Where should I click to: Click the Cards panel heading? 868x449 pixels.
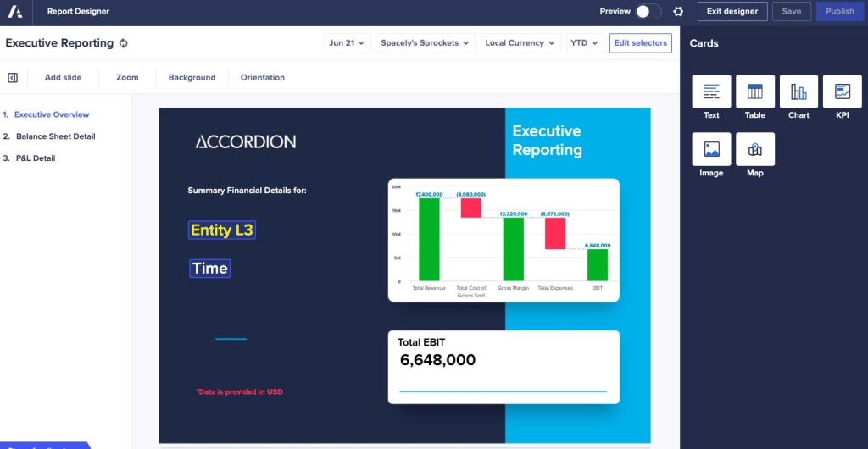[x=704, y=44]
